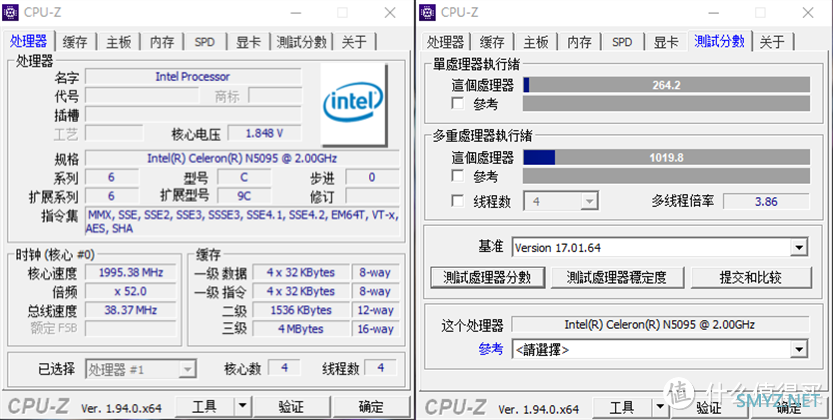This screenshot has height=420, width=833.
Task: Open 显卡 tab in left window
Action: 249,42
